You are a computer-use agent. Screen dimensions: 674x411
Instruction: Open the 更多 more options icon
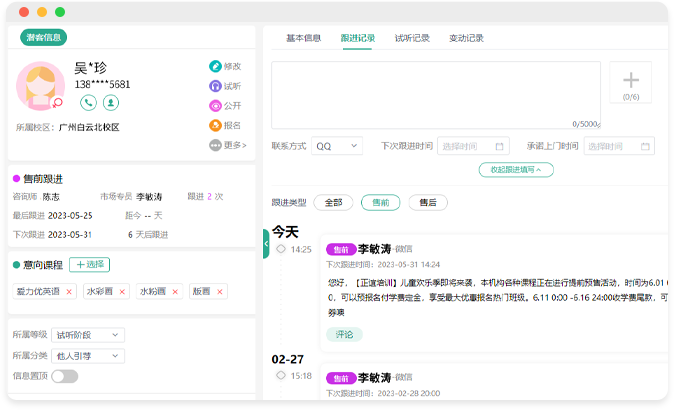[x=215, y=145]
